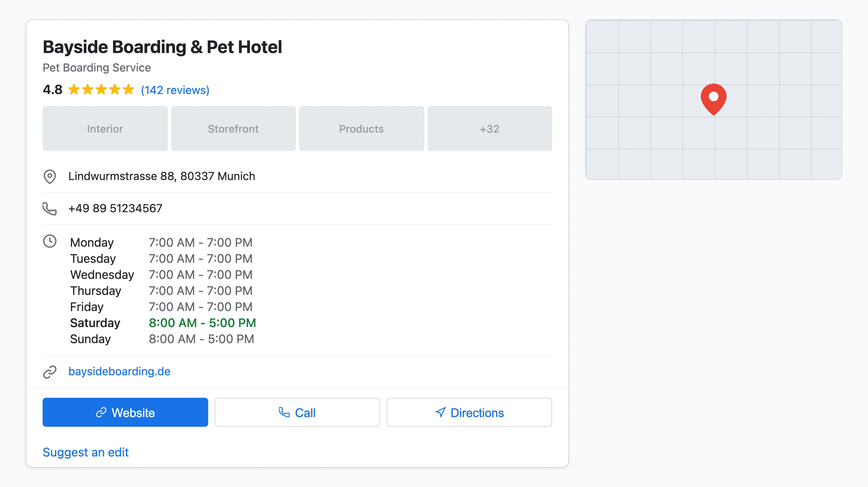
Task: Open the (142 reviews) link
Action: [174, 90]
